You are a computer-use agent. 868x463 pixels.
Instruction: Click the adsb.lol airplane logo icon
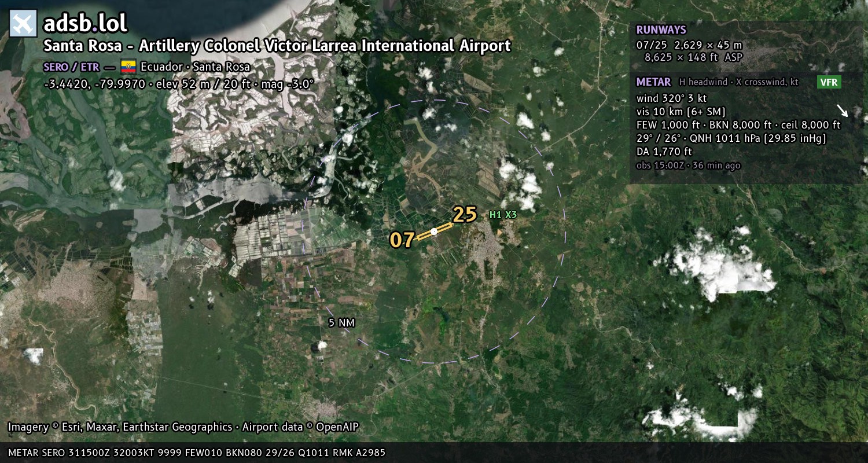pyautogui.click(x=23, y=24)
